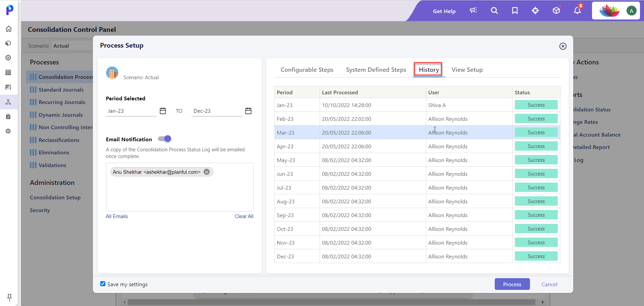
Task: Click the crosshair target icon in header
Action: pos(535,10)
